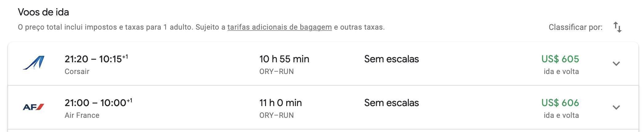Expand the Corsair flight details chevron
Viewport: 644px width, 132px height.
tap(616, 64)
